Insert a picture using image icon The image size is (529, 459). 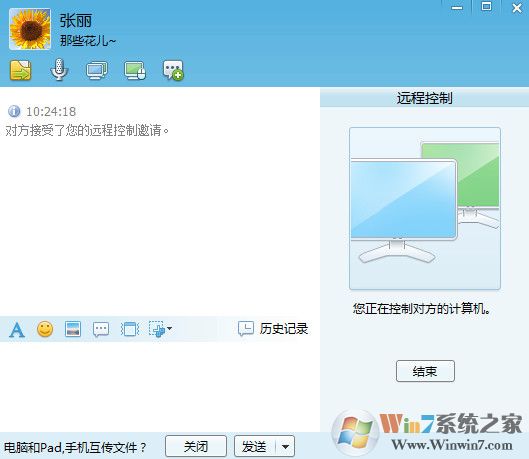click(x=73, y=329)
